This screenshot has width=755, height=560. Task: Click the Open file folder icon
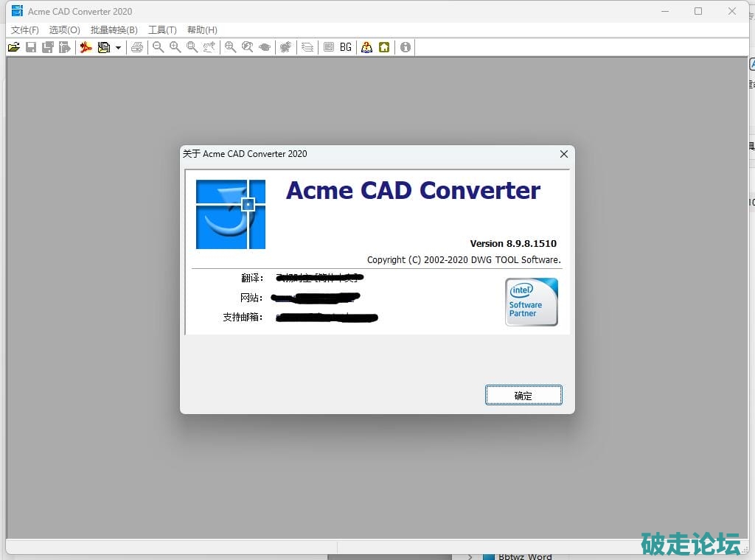(13, 47)
